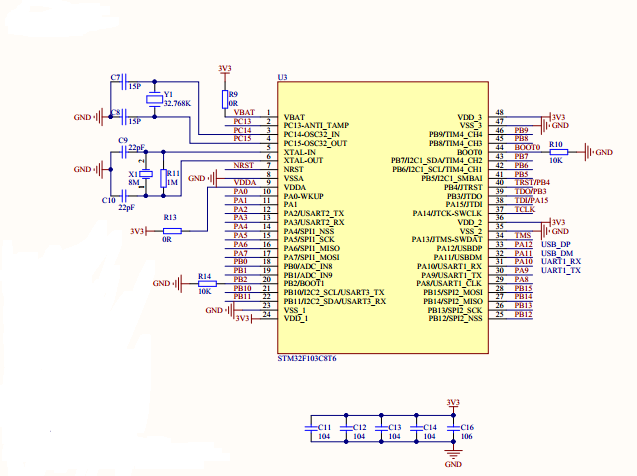
Task: Select the PB5/I2C1_SMBAI pin name
Action: coord(452,178)
